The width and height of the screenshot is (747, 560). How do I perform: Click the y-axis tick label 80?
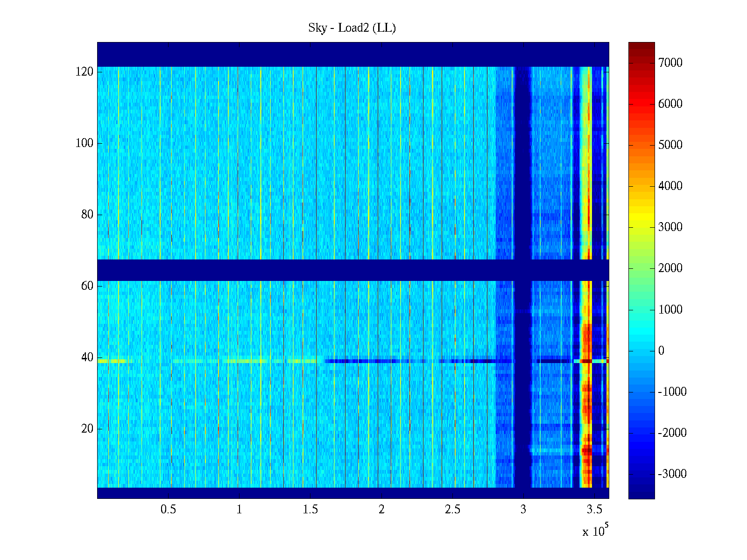tap(87, 215)
